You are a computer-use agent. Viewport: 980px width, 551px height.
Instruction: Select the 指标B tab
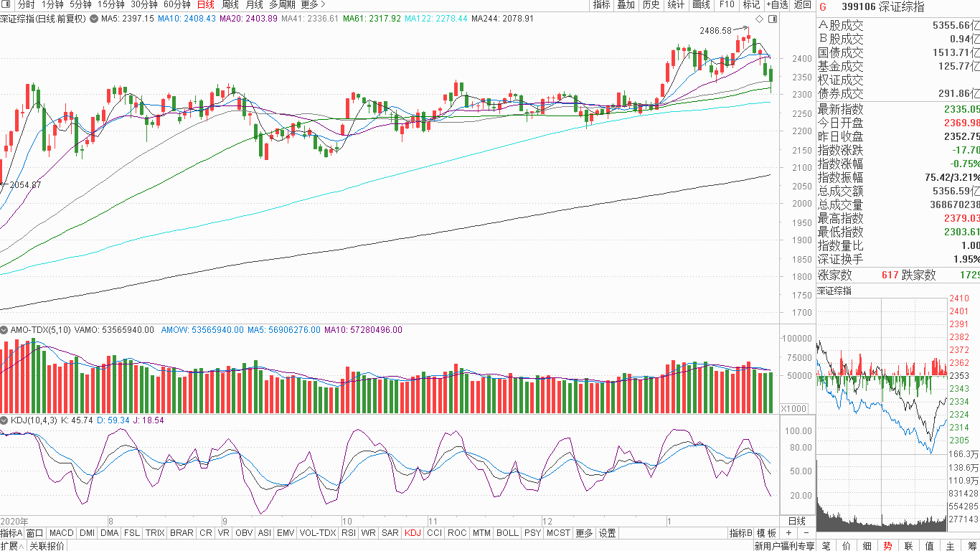[740, 533]
